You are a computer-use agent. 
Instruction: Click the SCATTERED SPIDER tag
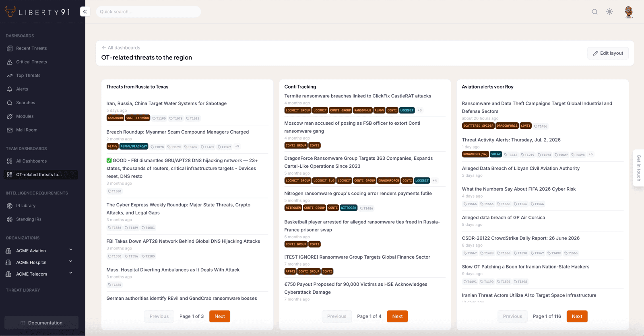(x=478, y=126)
